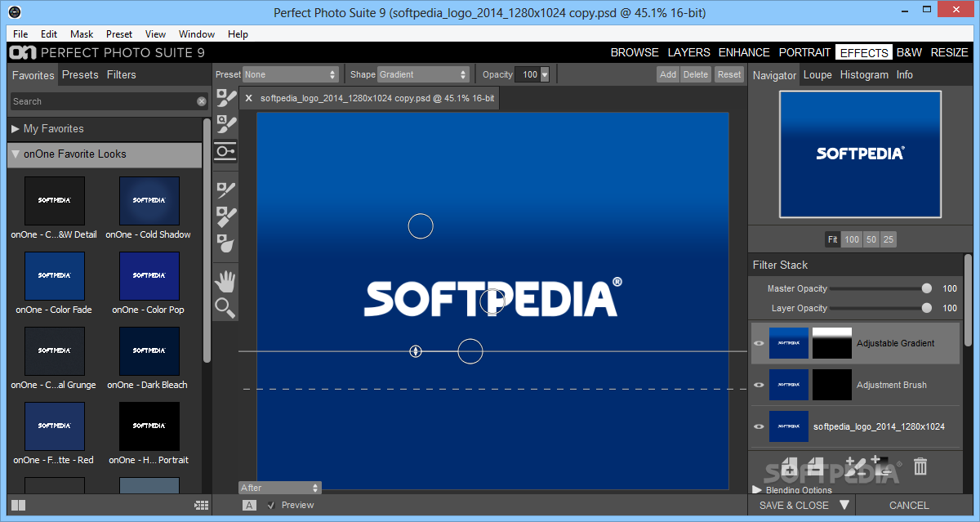The image size is (980, 522).
Task: Open the Opacity dropdown arrow
Action: [545, 74]
